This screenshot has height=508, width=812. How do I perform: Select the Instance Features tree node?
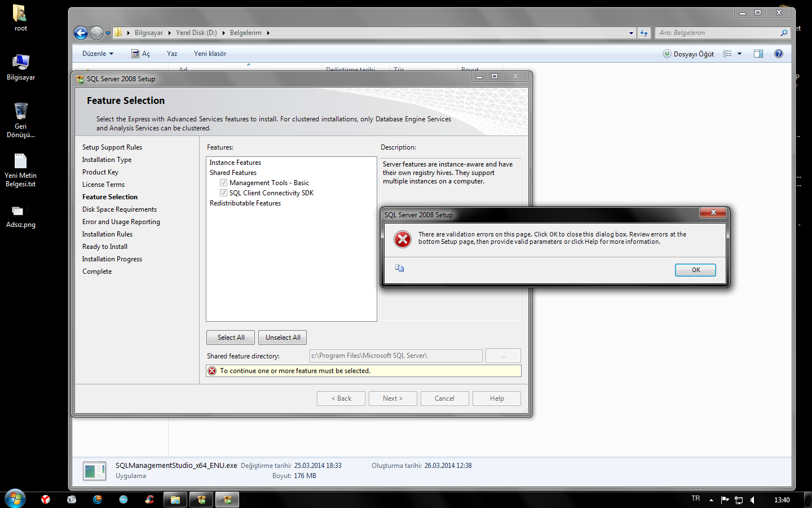coord(235,163)
